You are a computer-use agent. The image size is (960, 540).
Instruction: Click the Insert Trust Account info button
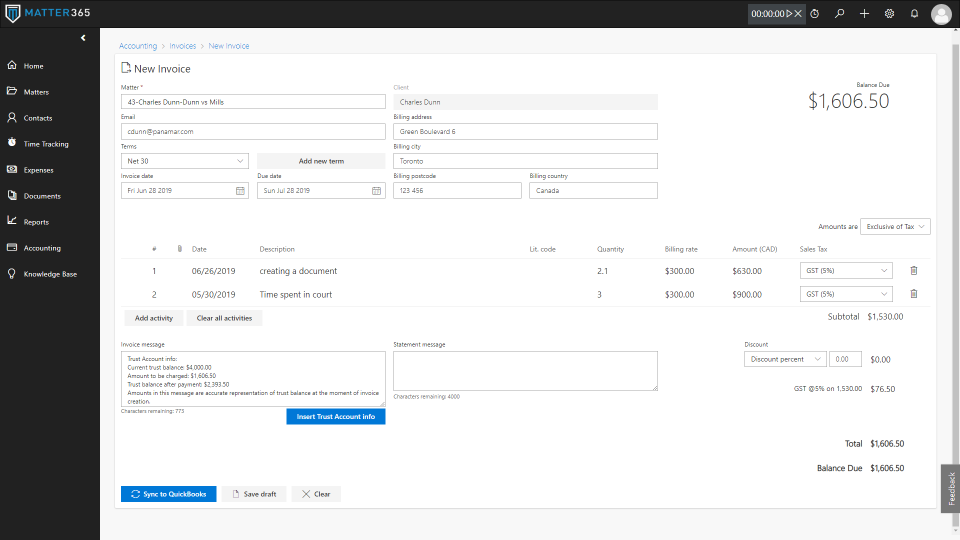pyautogui.click(x=335, y=416)
